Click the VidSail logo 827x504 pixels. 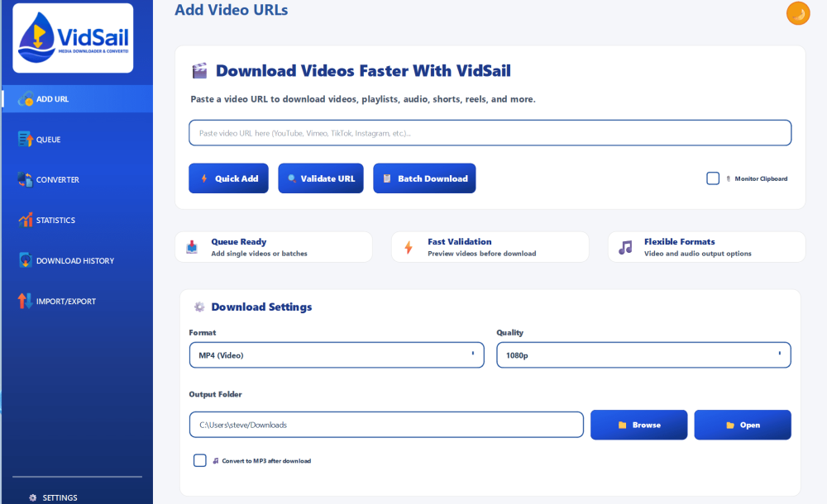pyautogui.click(x=73, y=38)
